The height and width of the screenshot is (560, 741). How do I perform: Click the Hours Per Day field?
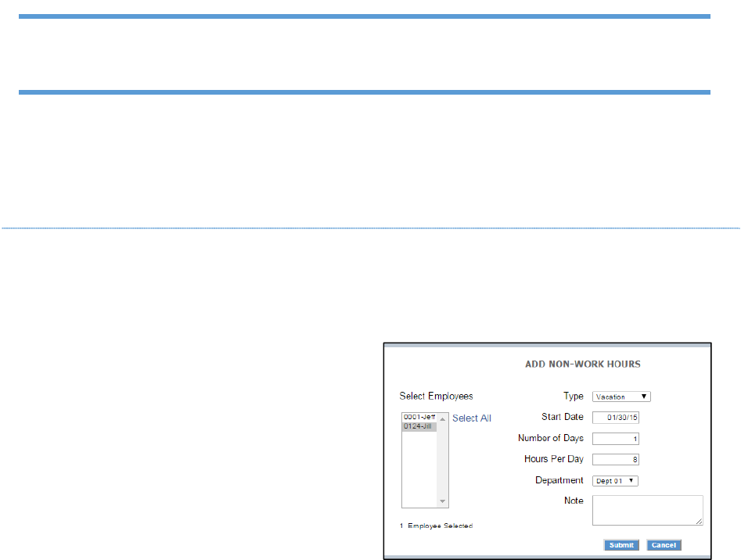pyautogui.click(x=616, y=459)
